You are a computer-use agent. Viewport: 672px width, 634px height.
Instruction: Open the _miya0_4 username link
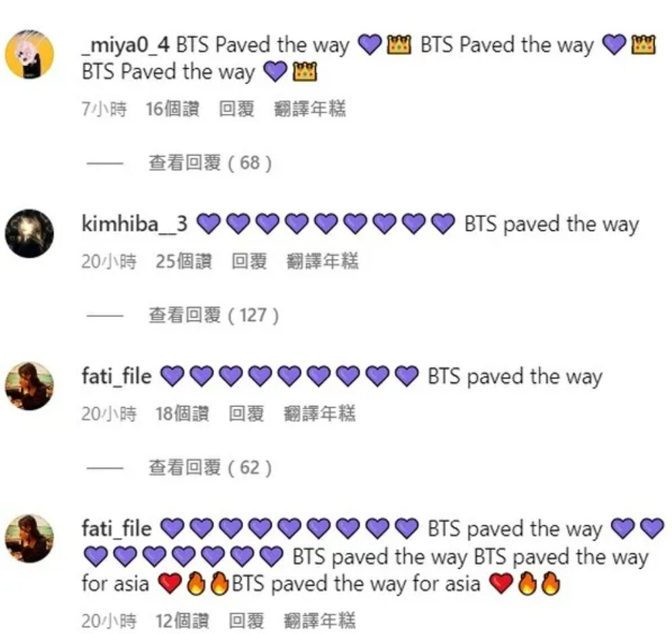(125, 45)
